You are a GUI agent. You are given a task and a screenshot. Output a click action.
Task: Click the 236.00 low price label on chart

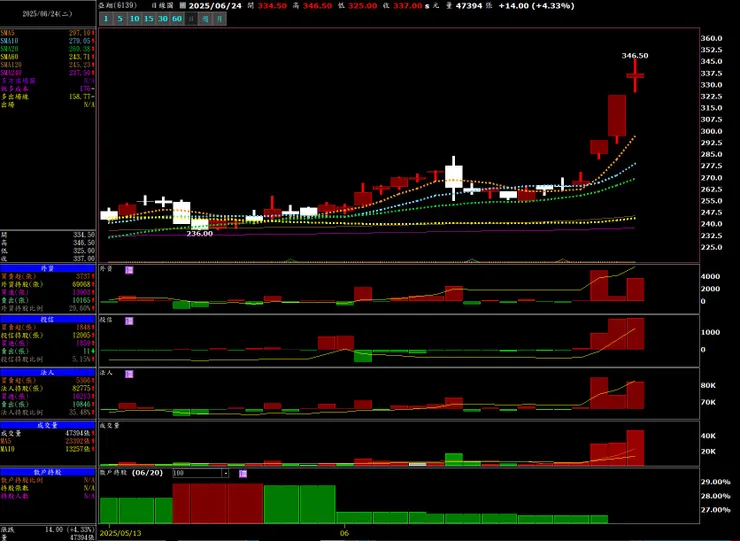pos(200,233)
